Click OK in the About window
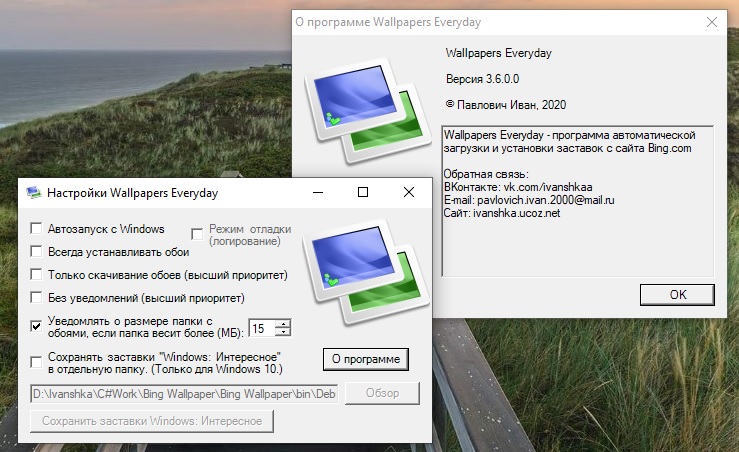 [x=677, y=295]
